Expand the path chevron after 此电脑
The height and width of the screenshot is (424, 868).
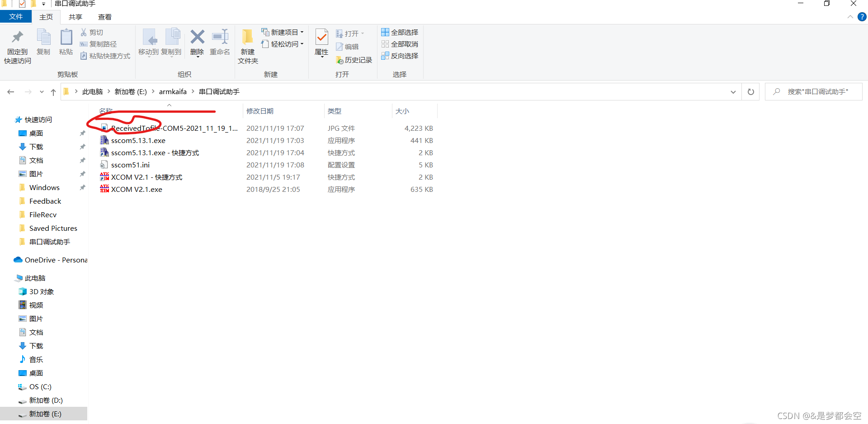(x=109, y=91)
